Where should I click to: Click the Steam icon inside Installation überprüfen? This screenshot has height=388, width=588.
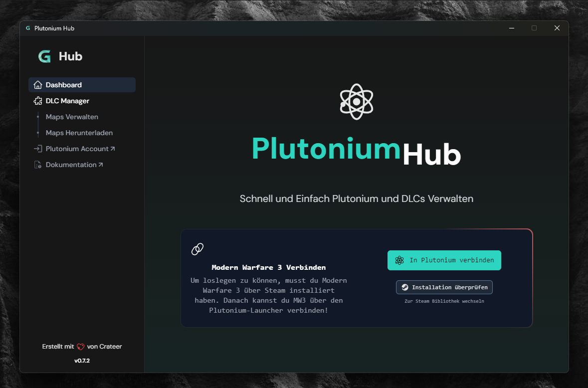click(x=405, y=287)
